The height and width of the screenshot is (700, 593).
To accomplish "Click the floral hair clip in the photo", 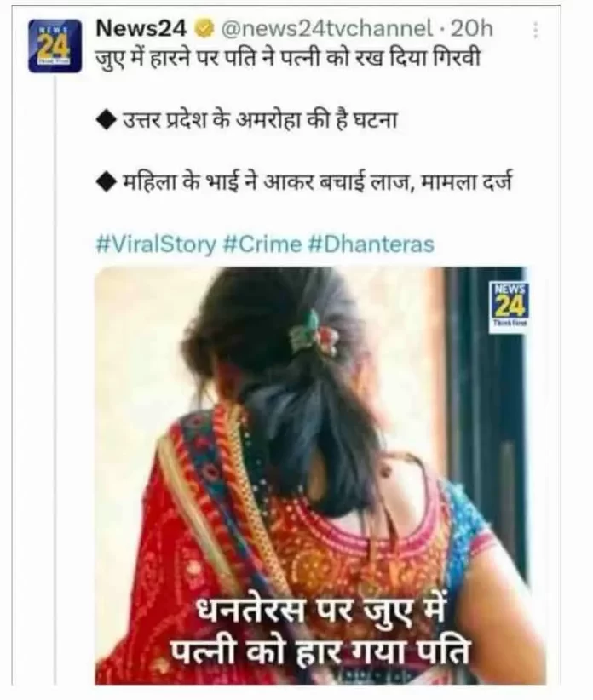I will (314, 335).
